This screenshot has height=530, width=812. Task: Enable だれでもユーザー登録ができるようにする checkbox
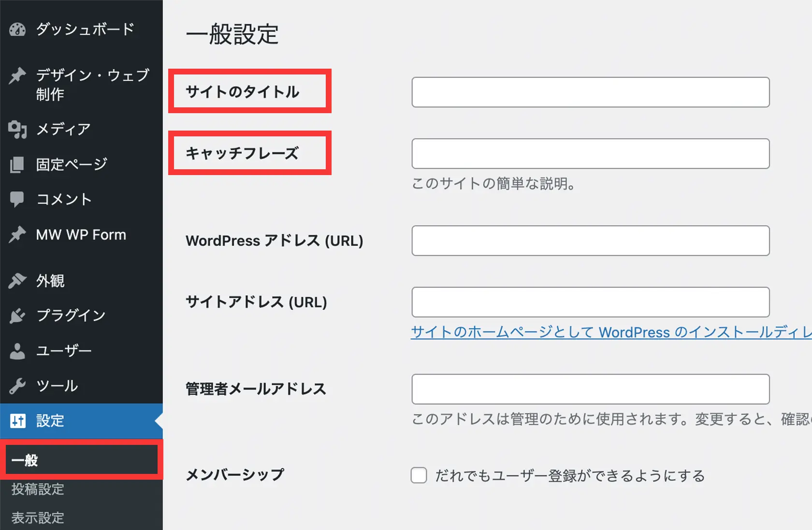pyautogui.click(x=419, y=475)
